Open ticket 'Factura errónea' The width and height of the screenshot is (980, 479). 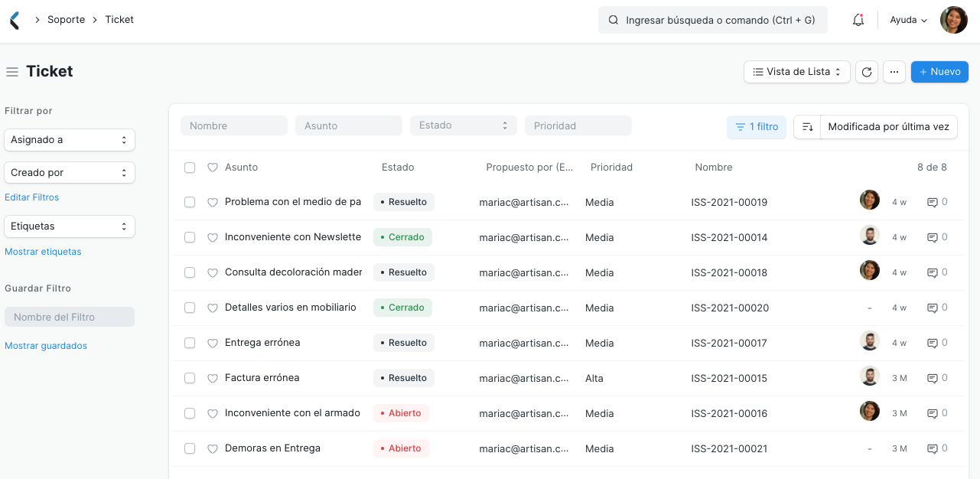click(262, 378)
